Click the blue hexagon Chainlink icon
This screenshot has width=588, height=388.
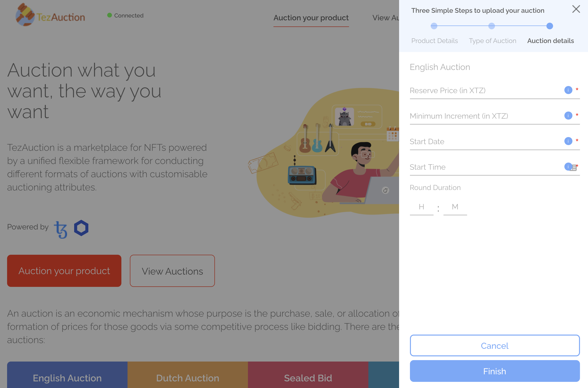(81, 228)
